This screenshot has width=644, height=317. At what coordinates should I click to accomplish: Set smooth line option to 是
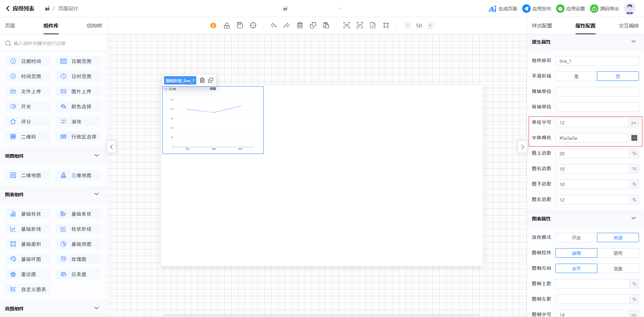pyautogui.click(x=576, y=76)
